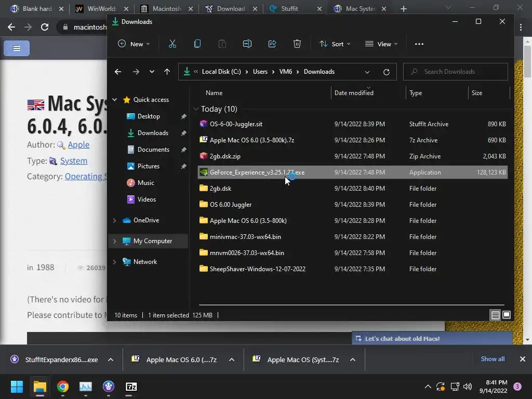
Task: Close the Chrome downloads bar
Action: tap(523, 359)
